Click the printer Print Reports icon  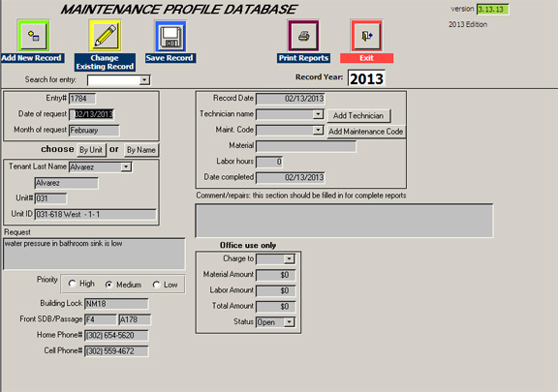click(303, 36)
